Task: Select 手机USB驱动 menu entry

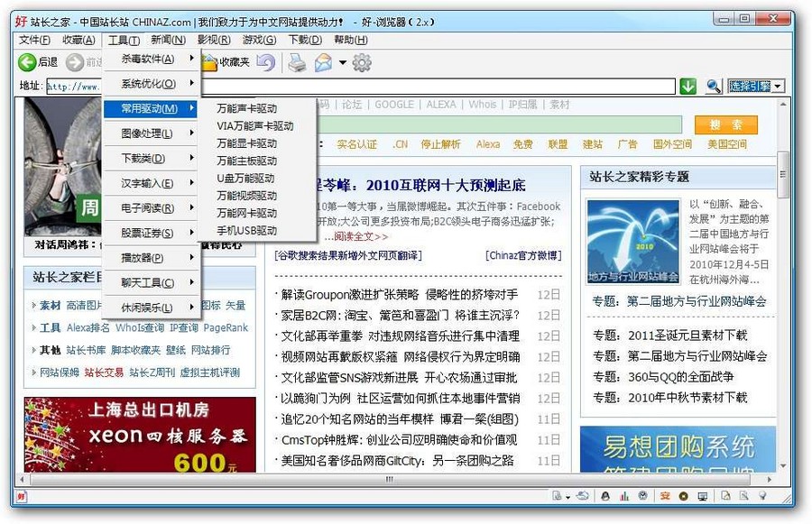Action: click(x=246, y=231)
